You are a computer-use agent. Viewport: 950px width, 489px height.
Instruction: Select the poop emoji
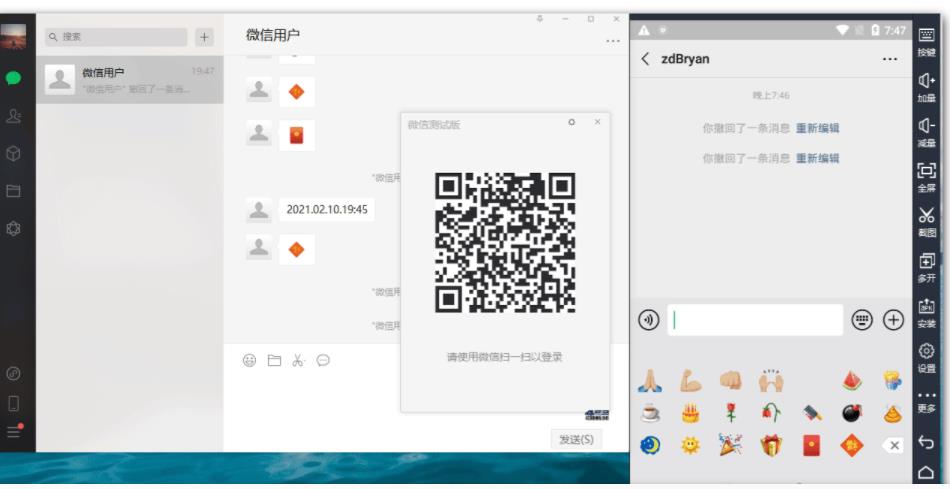pos(892,414)
